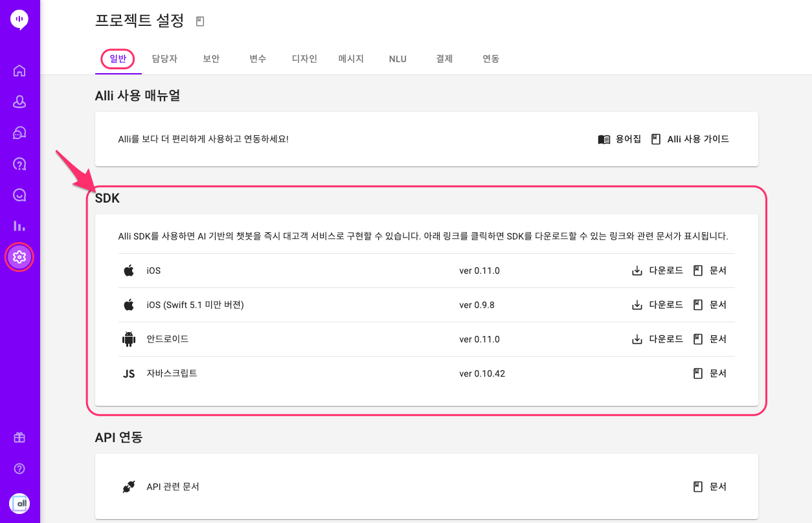Click the 'iOS (Swift 5.1 미만 버전)' label
This screenshot has width=812, height=523.
tap(195, 305)
